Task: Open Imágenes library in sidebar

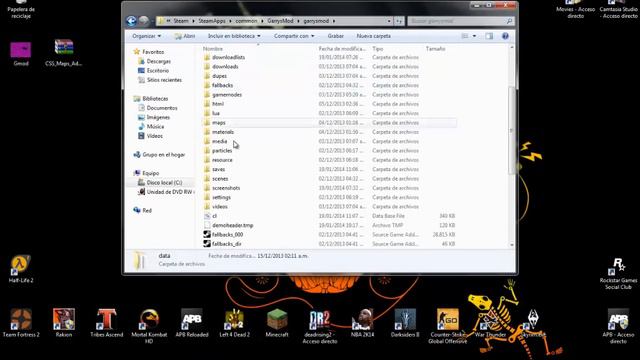Action: coord(158,118)
